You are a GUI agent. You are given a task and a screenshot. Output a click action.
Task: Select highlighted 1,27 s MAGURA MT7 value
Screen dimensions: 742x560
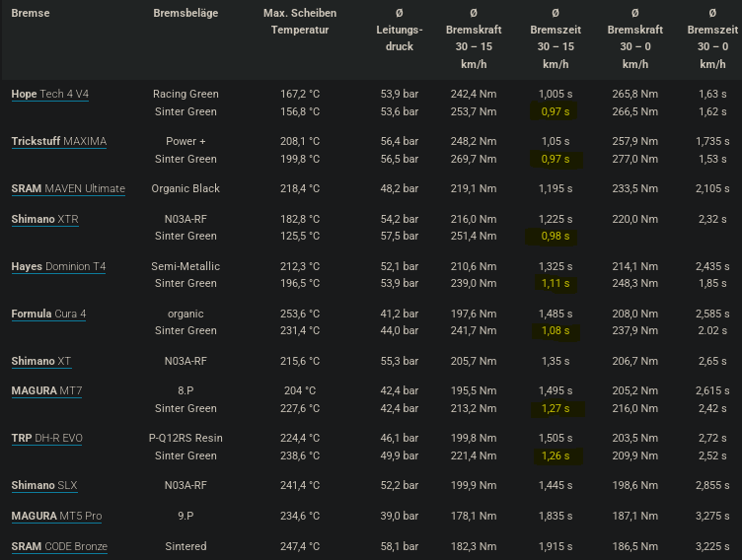(x=556, y=408)
